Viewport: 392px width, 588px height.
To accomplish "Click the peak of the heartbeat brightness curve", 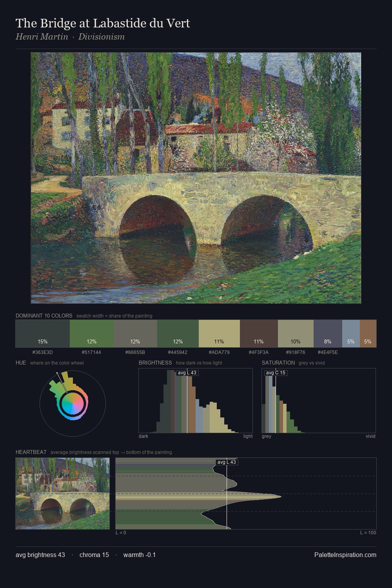I will tap(281, 497).
